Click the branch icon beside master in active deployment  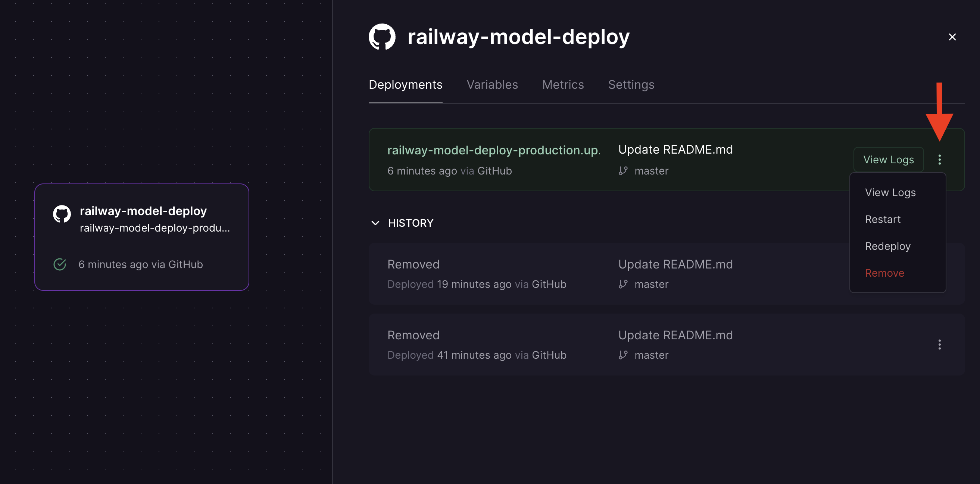click(623, 171)
